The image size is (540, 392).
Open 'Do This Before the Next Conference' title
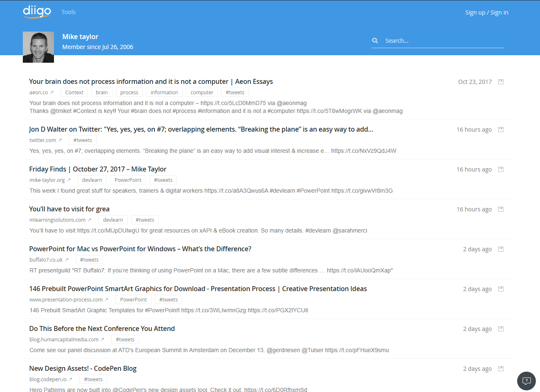pyautogui.click(x=102, y=328)
